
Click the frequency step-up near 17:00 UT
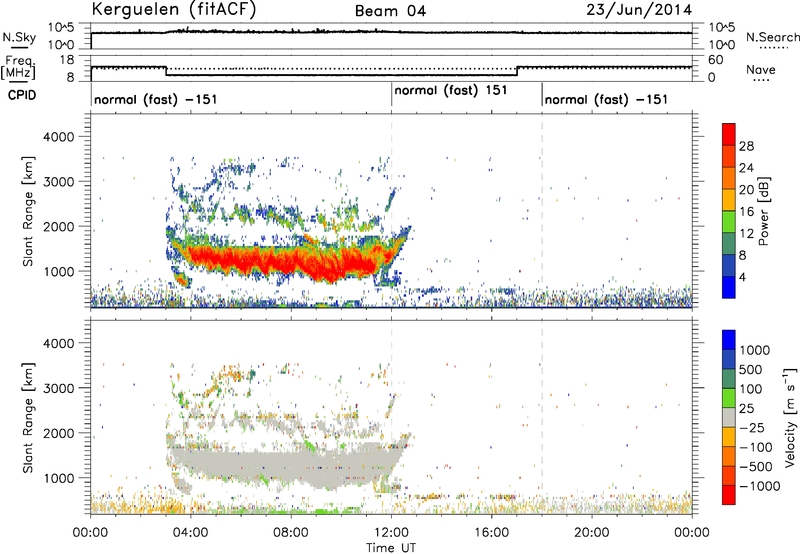pos(517,71)
